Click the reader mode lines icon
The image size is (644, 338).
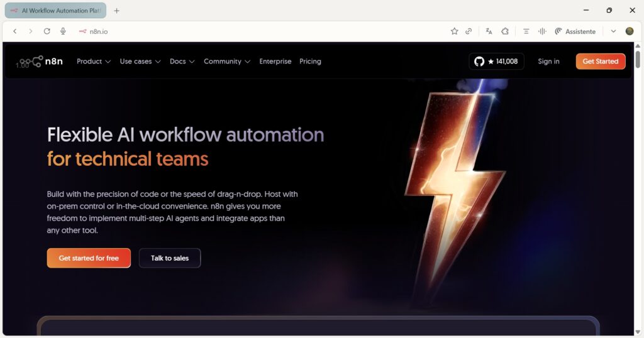click(x=526, y=31)
